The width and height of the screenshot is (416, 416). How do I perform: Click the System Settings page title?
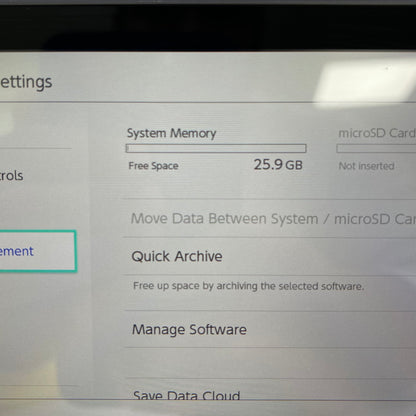[26, 82]
